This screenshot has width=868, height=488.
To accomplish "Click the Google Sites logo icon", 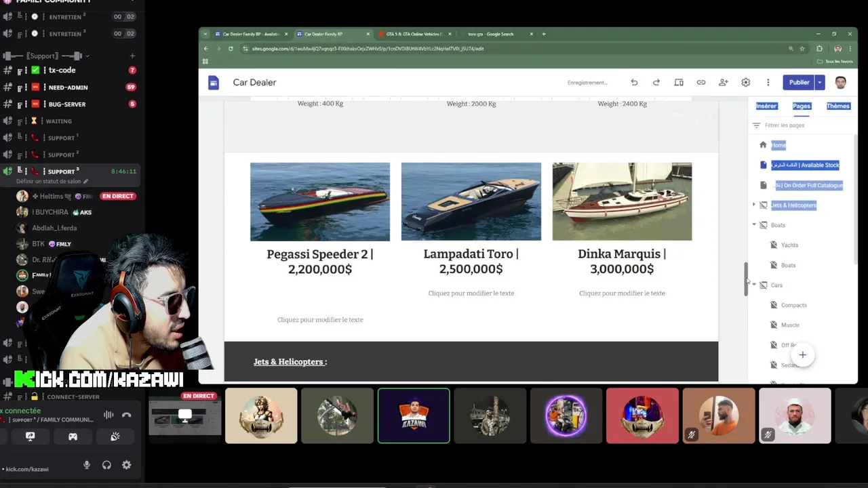I will [214, 83].
